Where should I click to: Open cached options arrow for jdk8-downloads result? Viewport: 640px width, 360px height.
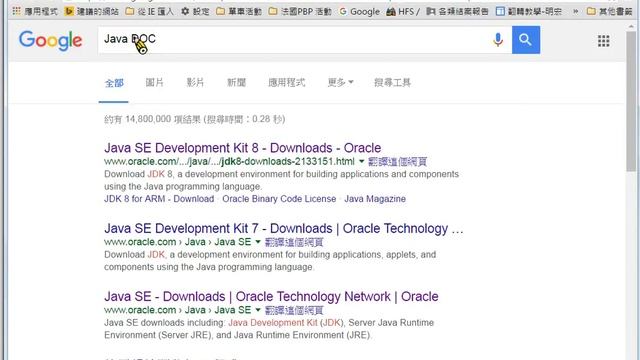[x=361, y=162]
